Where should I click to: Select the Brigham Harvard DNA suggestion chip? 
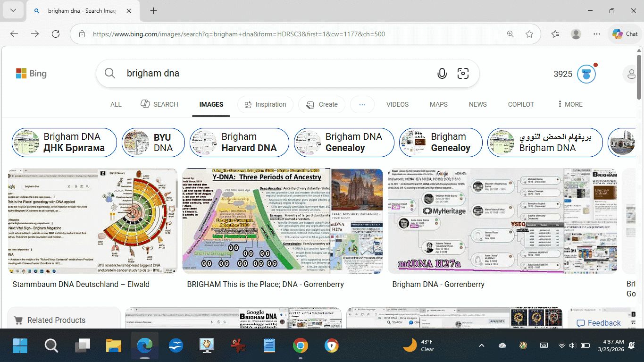[239, 142]
